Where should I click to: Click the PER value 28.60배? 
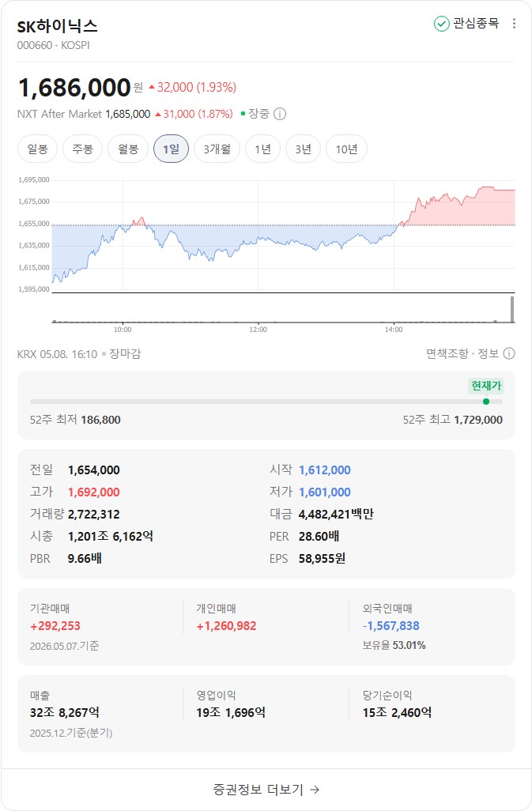[319, 537]
